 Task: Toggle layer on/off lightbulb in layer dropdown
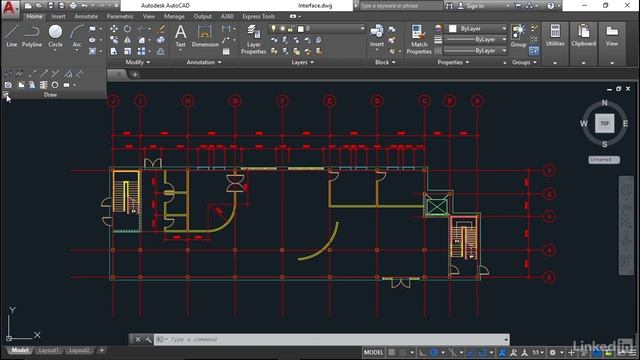(x=273, y=29)
